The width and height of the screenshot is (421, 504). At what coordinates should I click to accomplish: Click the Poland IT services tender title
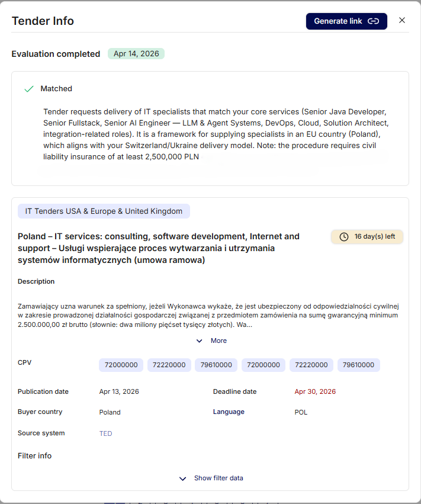(x=159, y=248)
